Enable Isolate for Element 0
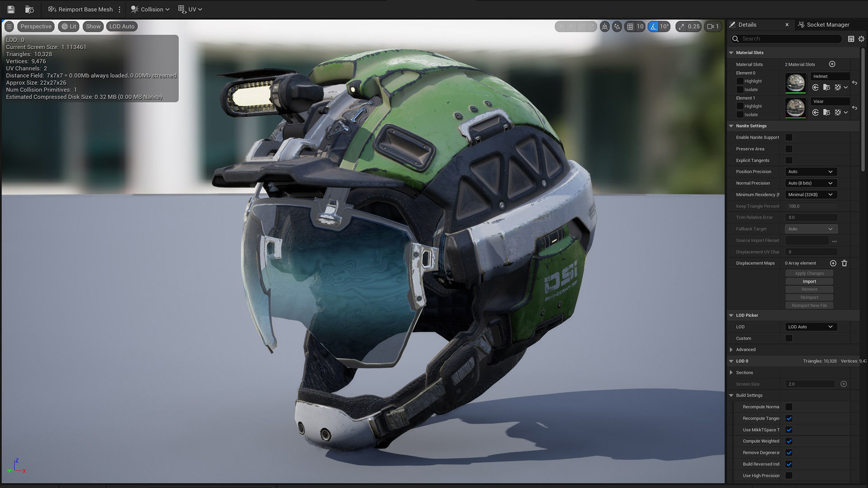 pyautogui.click(x=740, y=89)
